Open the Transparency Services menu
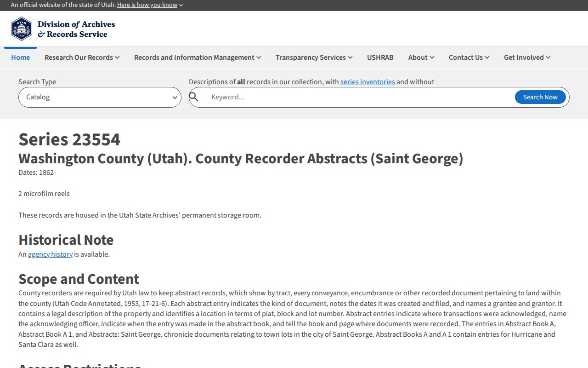The width and height of the screenshot is (588, 368). [314, 57]
